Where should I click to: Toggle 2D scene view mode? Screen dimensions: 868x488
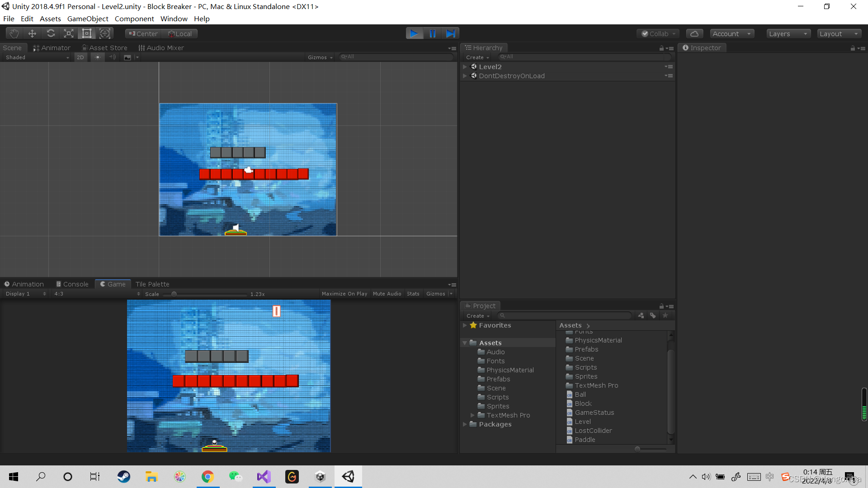tap(80, 57)
